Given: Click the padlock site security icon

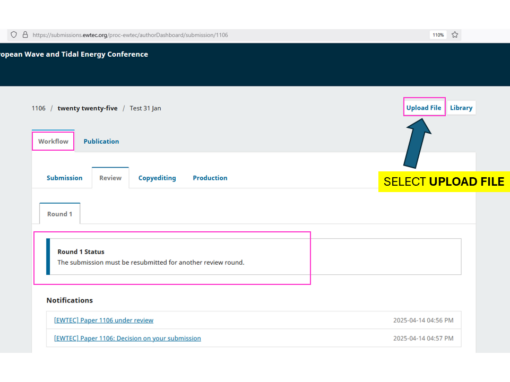Looking at the screenshot, I should pyautogui.click(x=25, y=35).
